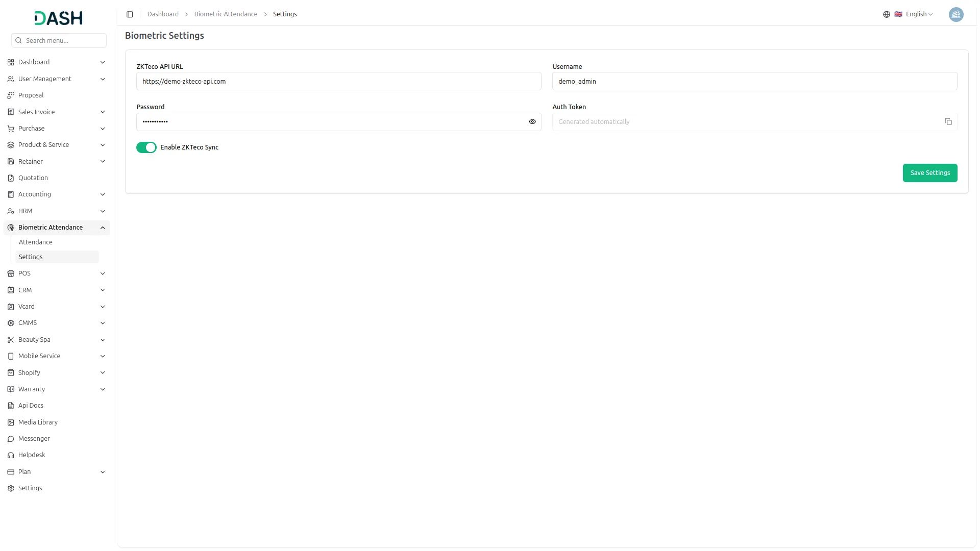Click the Api Docs icon
The image size is (980, 551).
pos(11,406)
